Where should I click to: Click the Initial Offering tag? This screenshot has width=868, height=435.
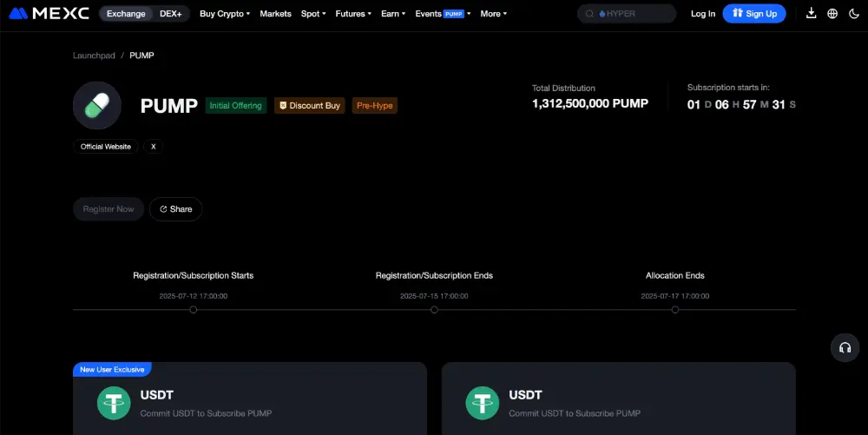236,106
